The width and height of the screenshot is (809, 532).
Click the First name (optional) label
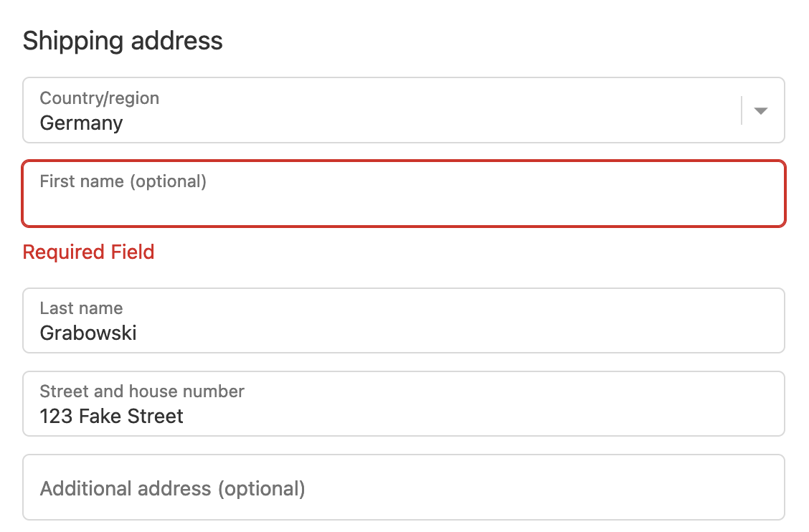tap(123, 181)
